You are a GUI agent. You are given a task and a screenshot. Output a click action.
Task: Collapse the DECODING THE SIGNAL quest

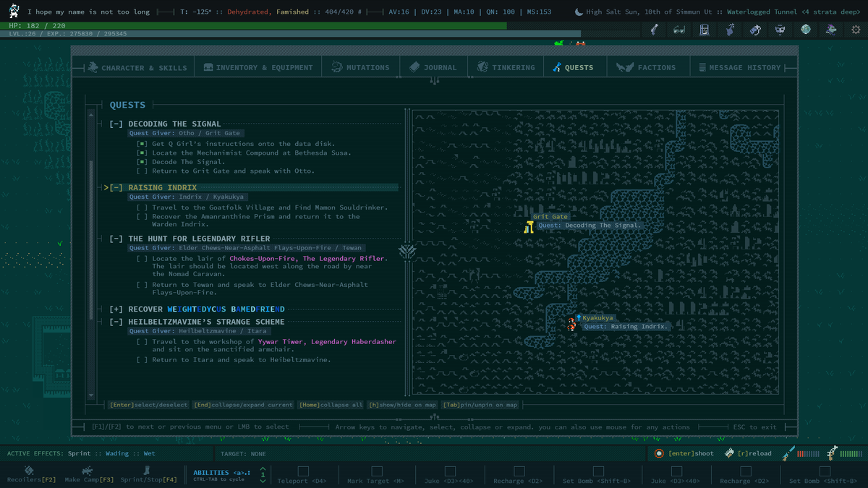click(116, 123)
